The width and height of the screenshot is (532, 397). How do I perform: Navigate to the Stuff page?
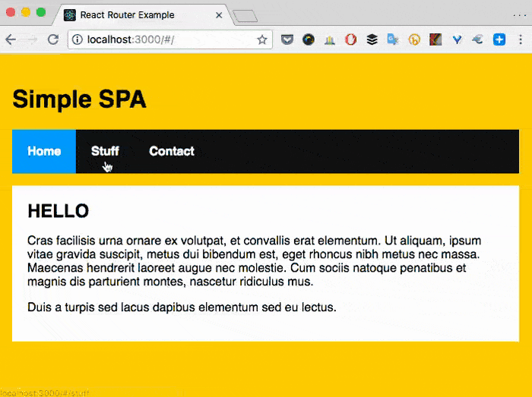tap(105, 151)
